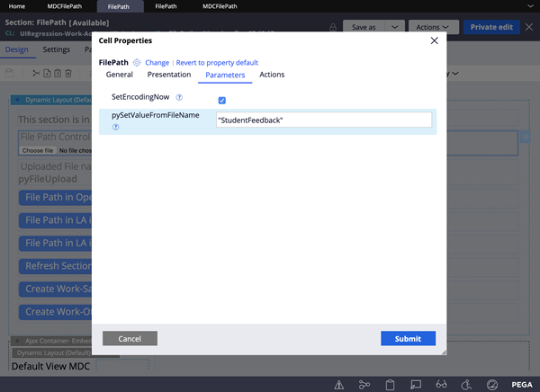The height and width of the screenshot is (392, 540).
Task: Select the General tab
Action: [x=120, y=75]
